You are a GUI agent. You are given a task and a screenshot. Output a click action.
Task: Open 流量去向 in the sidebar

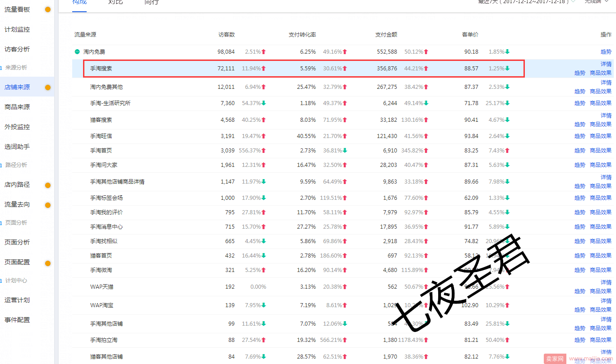(17, 204)
